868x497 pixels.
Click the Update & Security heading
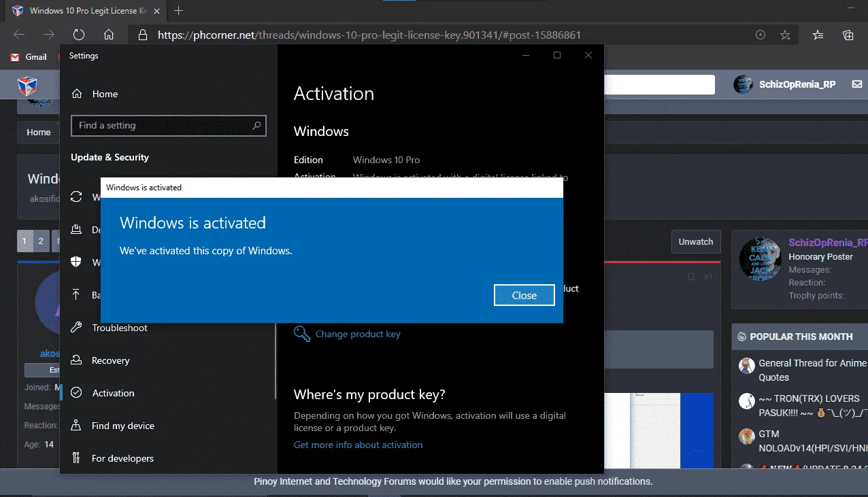click(110, 157)
